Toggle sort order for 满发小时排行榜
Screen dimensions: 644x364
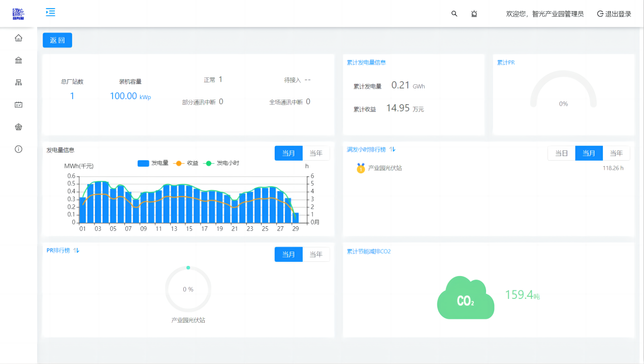tap(392, 149)
